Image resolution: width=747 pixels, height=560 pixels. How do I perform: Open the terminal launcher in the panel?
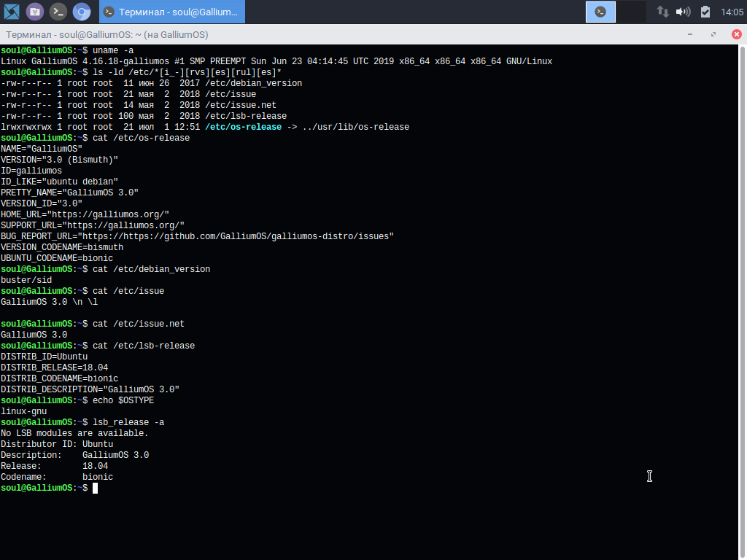(x=58, y=12)
